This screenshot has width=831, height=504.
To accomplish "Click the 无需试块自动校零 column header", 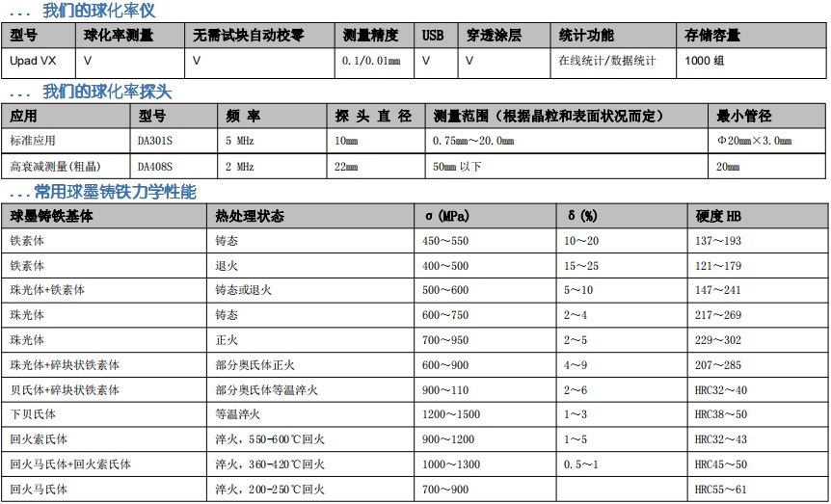I will click(x=249, y=36).
